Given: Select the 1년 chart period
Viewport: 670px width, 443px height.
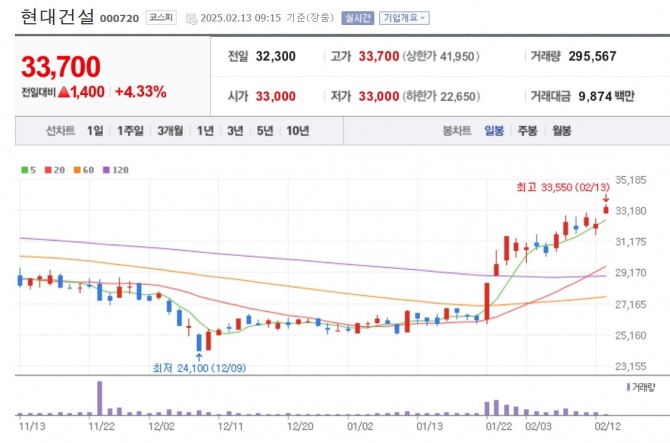Looking at the screenshot, I should (205, 131).
